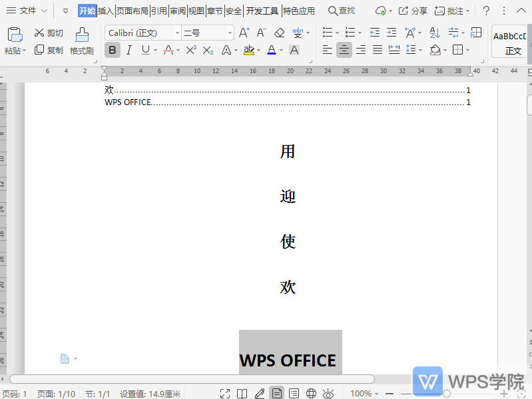Increase font size with A+ icon
Screen dimensions: 532x399
(x=244, y=33)
